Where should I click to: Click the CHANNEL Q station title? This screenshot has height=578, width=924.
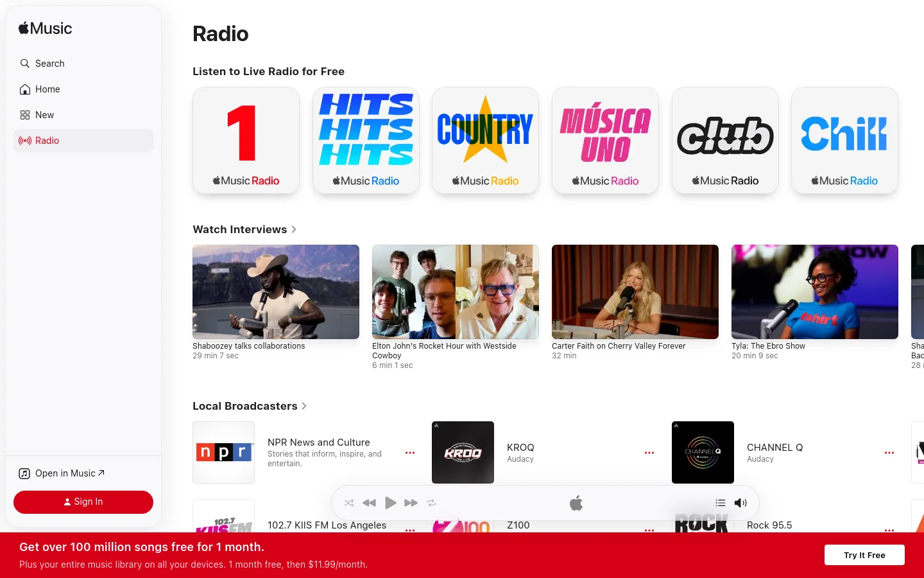(774, 448)
